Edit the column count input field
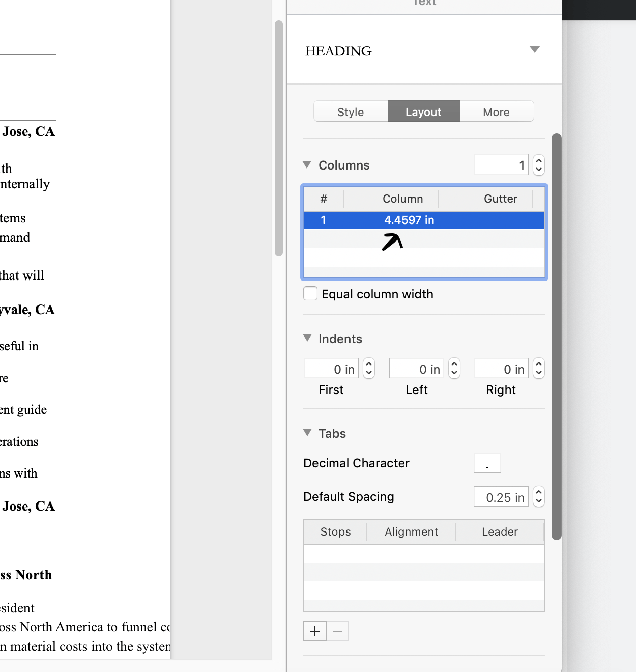This screenshot has width=636, height=672. [x=501, y=164]
